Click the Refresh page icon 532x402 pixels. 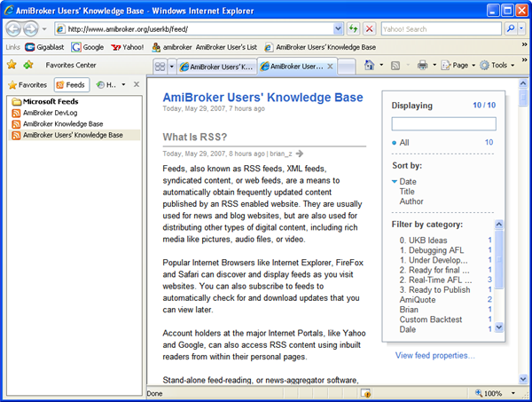[x=353, y=28]
